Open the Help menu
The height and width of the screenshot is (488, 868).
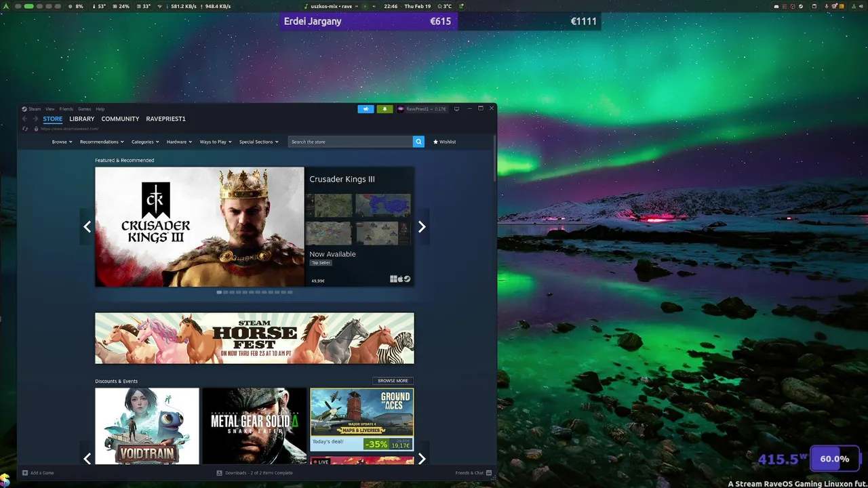[x=100, y=108]
